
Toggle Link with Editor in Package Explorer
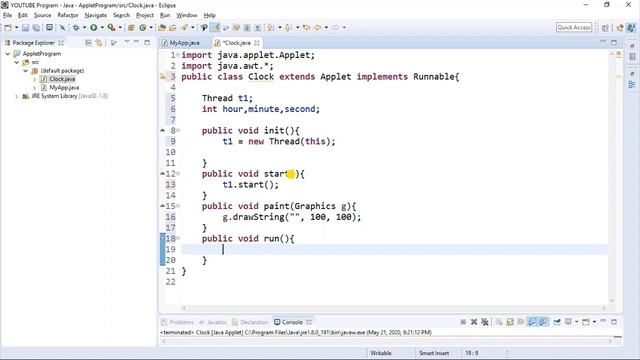pos(99,42)
